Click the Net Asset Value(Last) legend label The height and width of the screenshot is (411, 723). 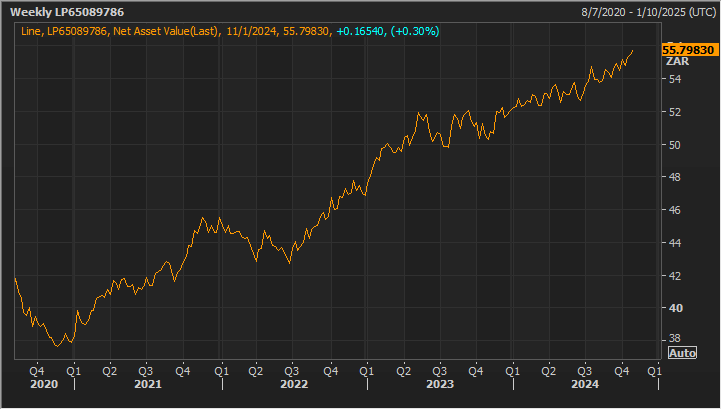click(x=166, y=31)
